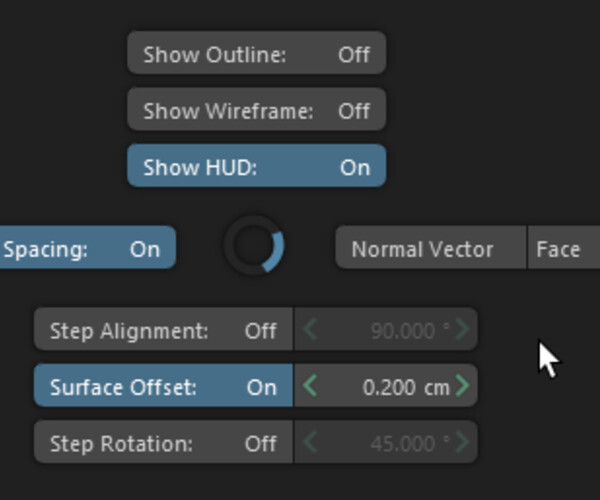
Task: Switch off Surface Offset
Action: click(163, 386)
